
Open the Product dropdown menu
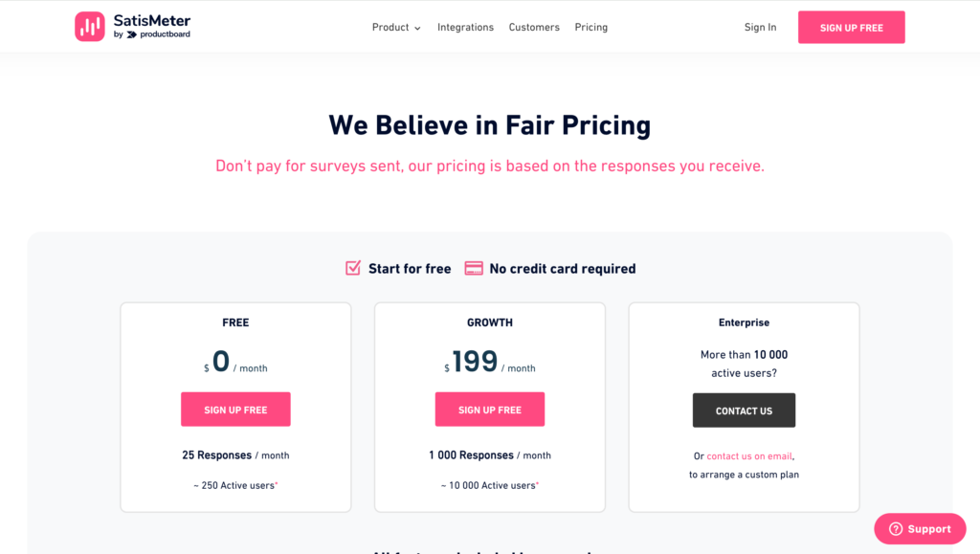tap(390, 27)
